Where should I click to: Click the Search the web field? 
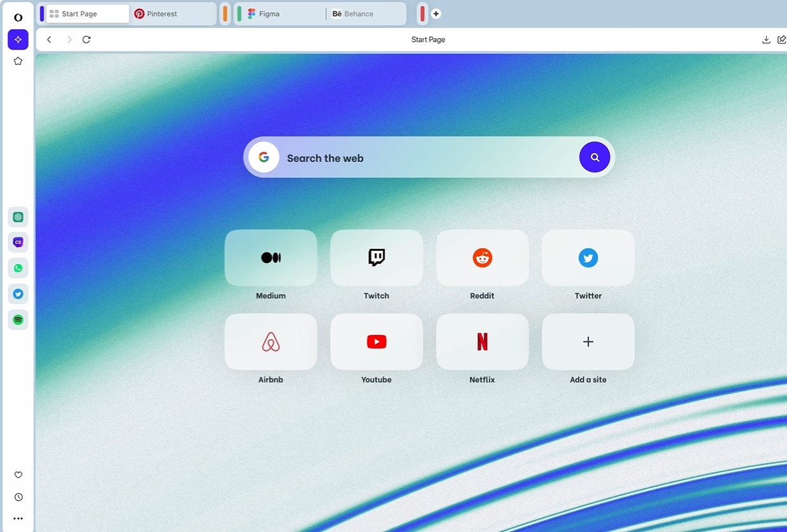(x=429, y=157)
